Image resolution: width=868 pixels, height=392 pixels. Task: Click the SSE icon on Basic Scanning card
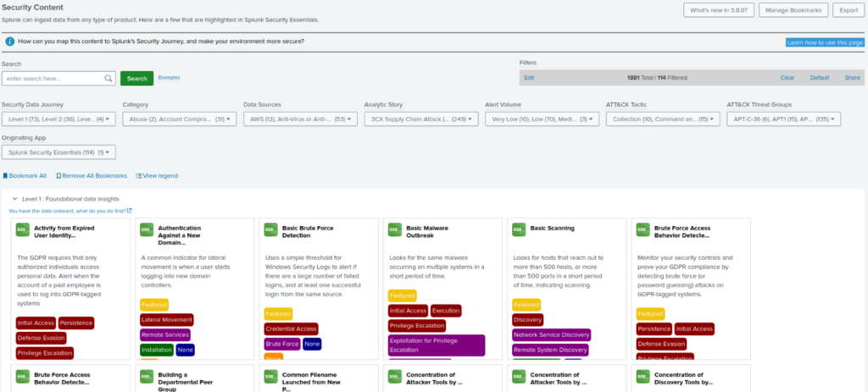click(519, 230)
